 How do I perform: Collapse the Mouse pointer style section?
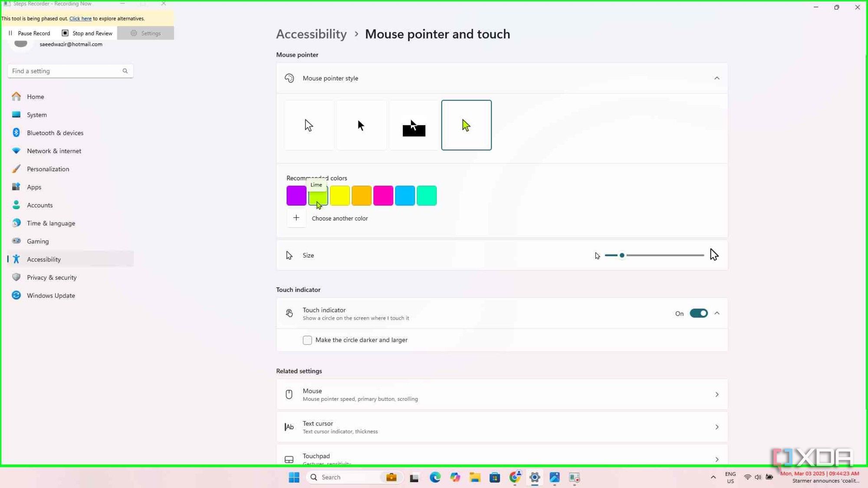point(717,78)
